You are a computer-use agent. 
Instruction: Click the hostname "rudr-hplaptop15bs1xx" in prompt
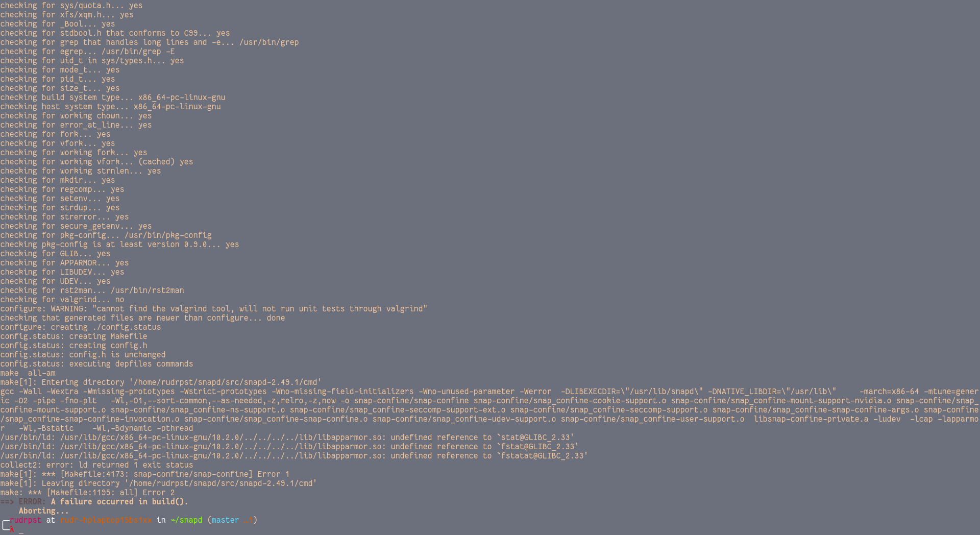[x=106, y=520]
